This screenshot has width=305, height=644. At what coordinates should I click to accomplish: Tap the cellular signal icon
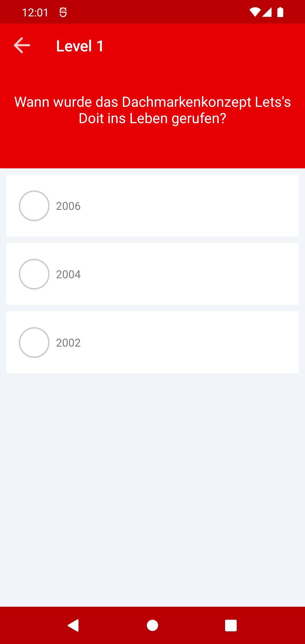tap(267, 12)
